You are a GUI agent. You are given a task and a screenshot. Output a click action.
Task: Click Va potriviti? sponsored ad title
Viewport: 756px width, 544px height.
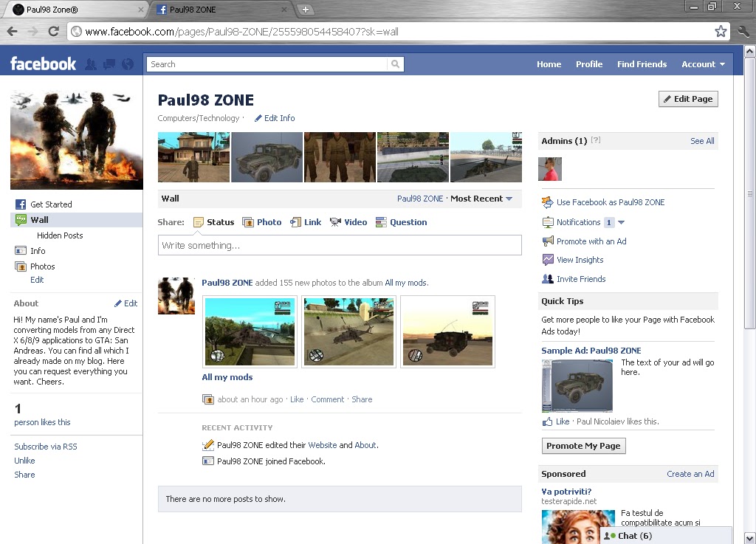pyautogui.click(x=566, y=492)
